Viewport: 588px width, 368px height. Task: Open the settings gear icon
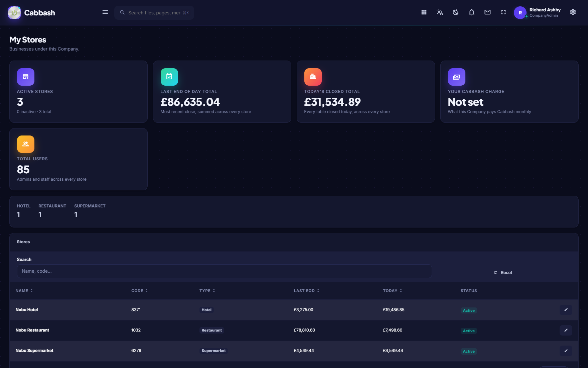[x=573, y=12]
